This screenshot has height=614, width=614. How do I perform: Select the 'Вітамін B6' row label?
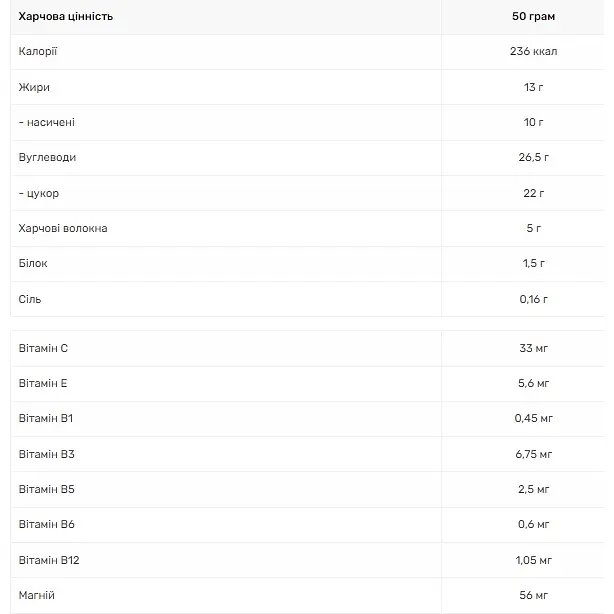point(47,524)
